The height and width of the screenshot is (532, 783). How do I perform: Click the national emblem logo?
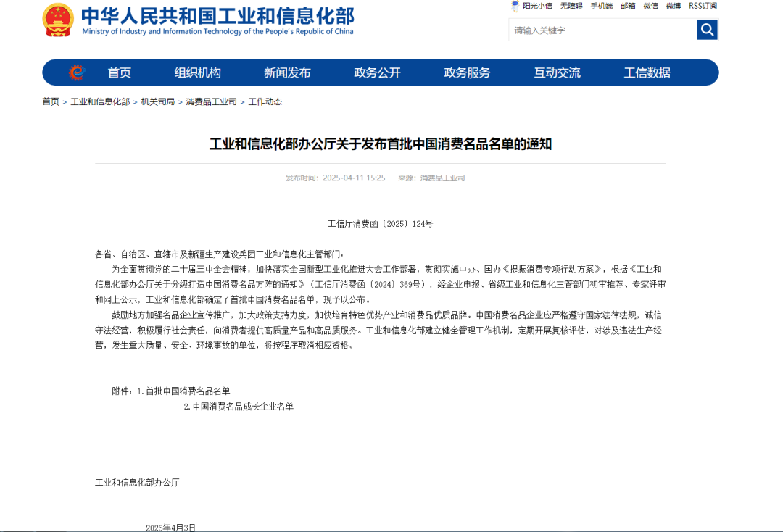click(57, 20)
